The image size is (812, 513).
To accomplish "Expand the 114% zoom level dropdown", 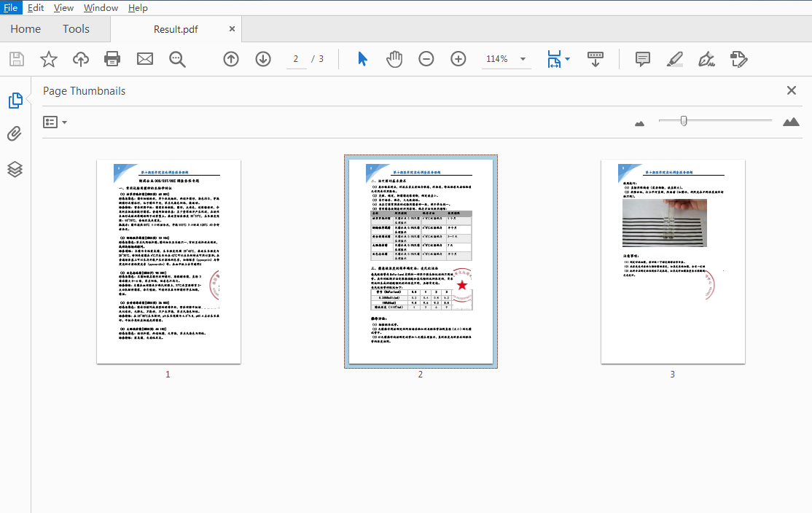I will pyautogui.click(x=523, y=59).
